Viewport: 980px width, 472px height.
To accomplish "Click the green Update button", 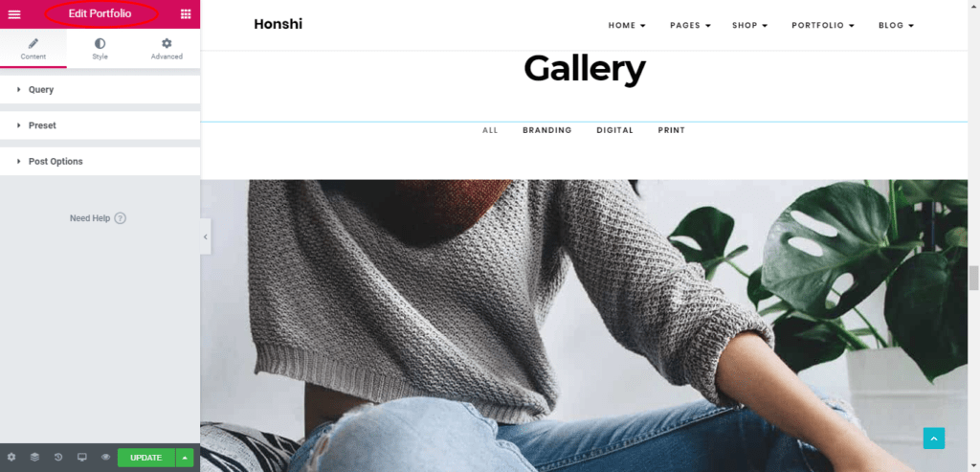I will click(146, 458).
